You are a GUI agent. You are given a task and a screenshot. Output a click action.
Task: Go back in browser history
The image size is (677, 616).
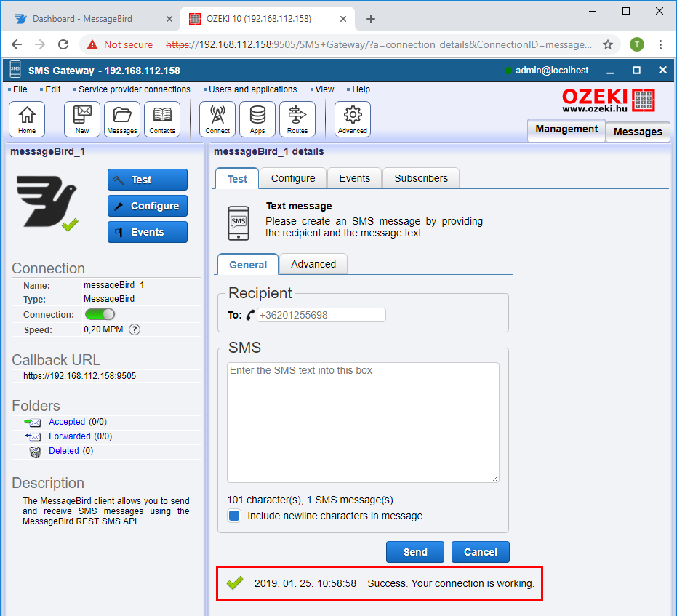pos(17,44)
